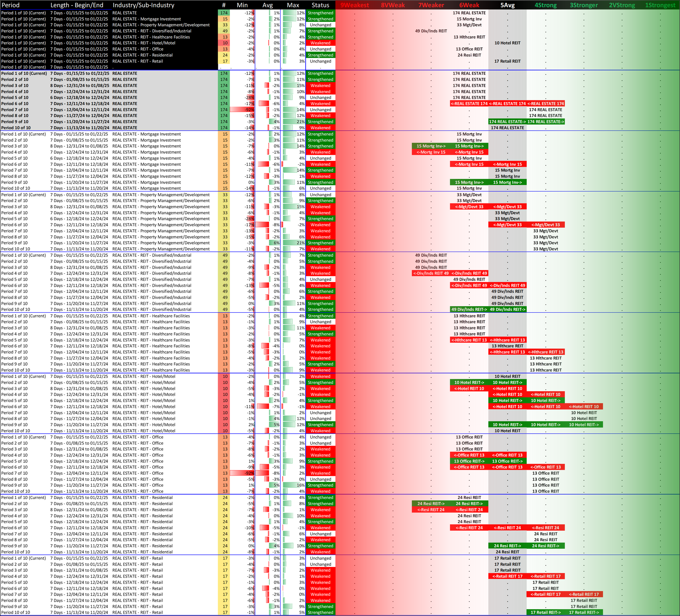The height and width of the screenshot is (616, 680).
Task: Select 'Period 7 of 10' REAL ESTATE bold row
Action: tap(15, 110)
